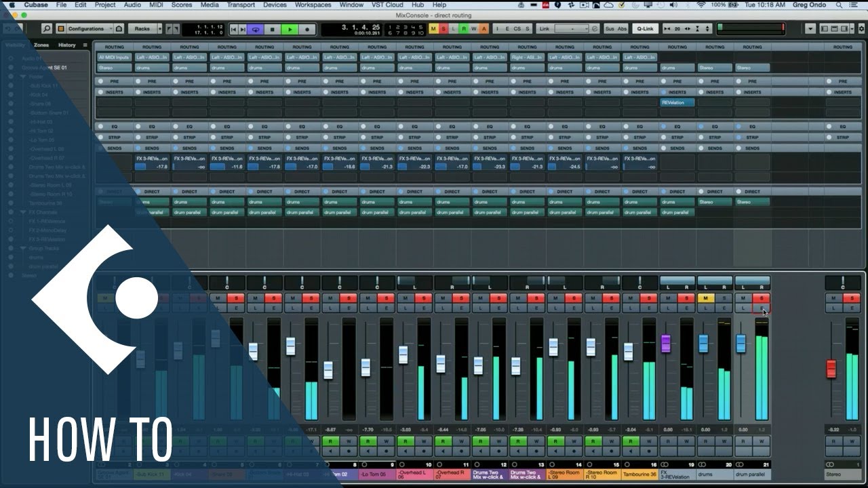Stop playback with the square stop button

[x=273, y=29]
